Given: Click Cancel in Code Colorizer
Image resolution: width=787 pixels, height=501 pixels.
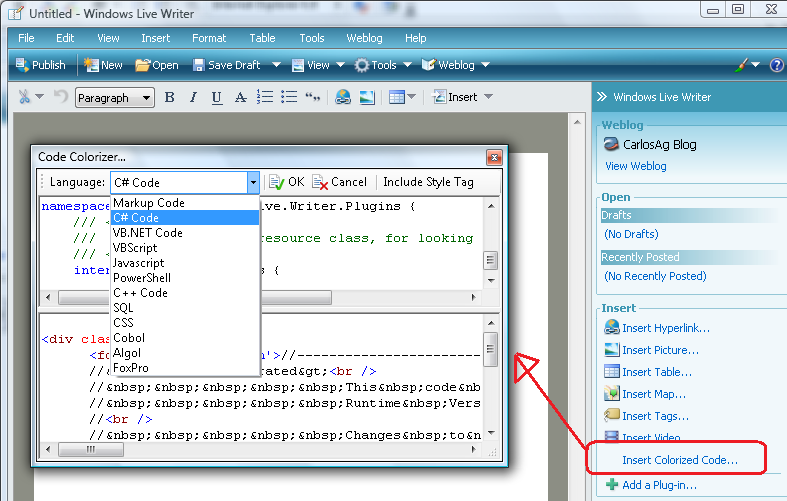Looking at the screenshot, I should click(x=340, y=182).
